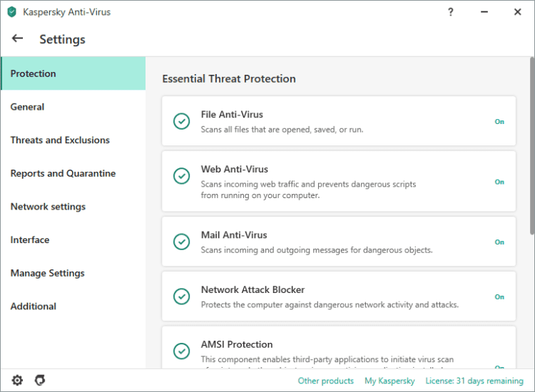The height and width of the screenshot is (392, 535).
Task: Open the Other products link
Action: point(325,381)
